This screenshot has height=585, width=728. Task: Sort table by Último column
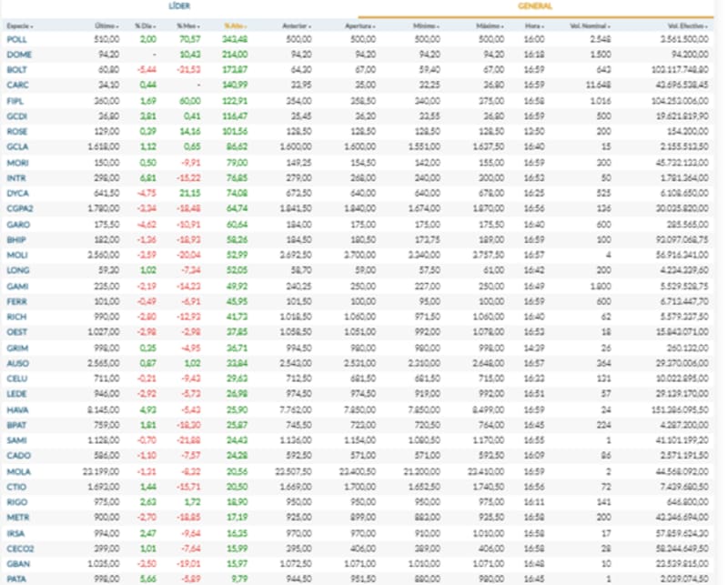pyautogui.click(x=107, y=25)
